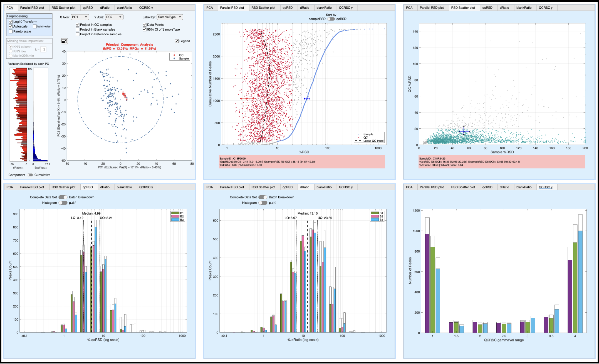Screen dimensions: 599x364
Task: Open blankRatio tab in top-left panel
Action: [x=124, y=8]
